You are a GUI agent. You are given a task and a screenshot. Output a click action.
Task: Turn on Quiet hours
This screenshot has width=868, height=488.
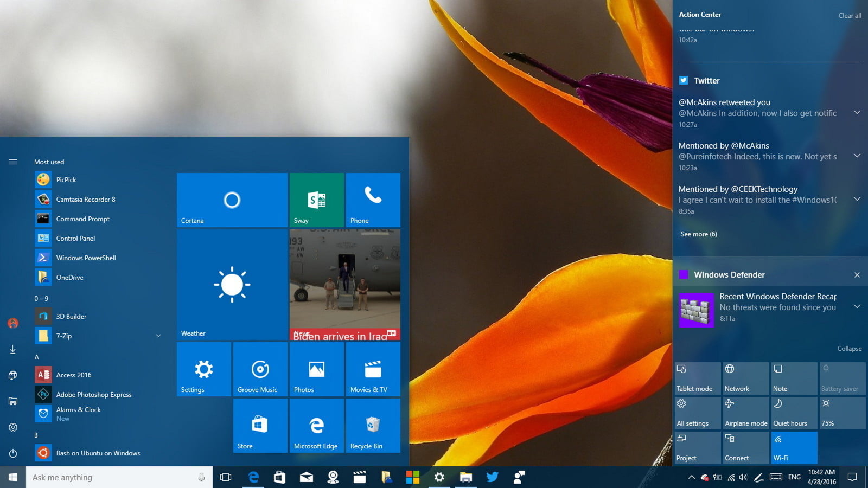coord(794,413)
